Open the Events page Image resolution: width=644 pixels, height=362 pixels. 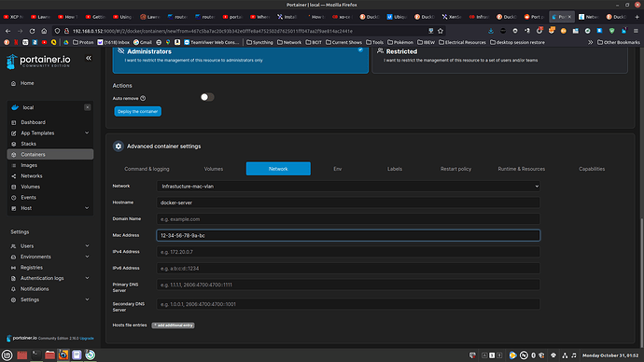tap(28, 198)
